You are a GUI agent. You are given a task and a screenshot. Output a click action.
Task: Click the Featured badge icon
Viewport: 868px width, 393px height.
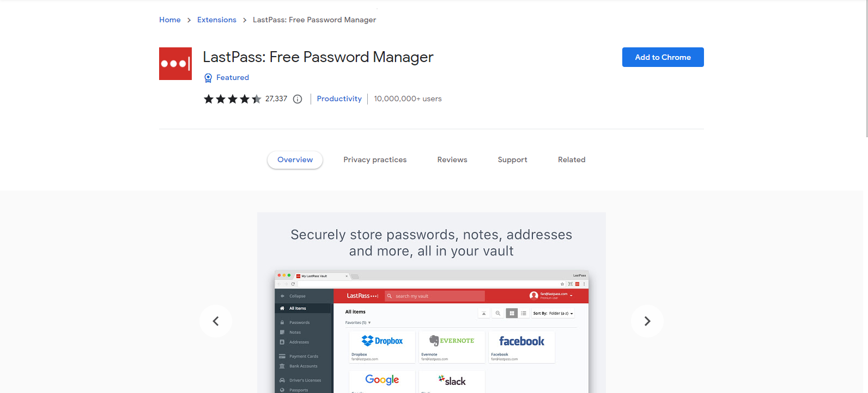tap(208, 78)
